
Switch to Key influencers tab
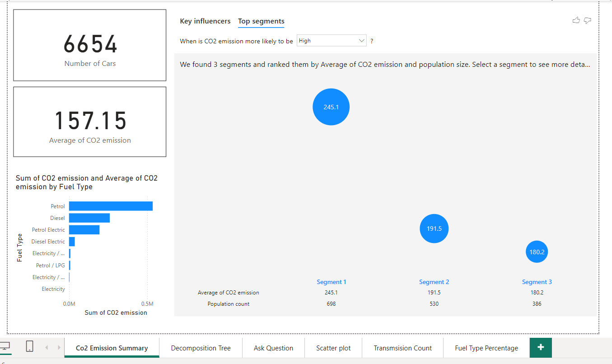pyautogui.click(x=205, y=21)
